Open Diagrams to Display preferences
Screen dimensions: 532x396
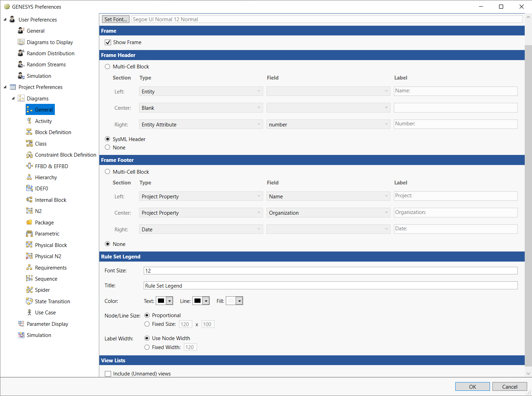(50, 42)
